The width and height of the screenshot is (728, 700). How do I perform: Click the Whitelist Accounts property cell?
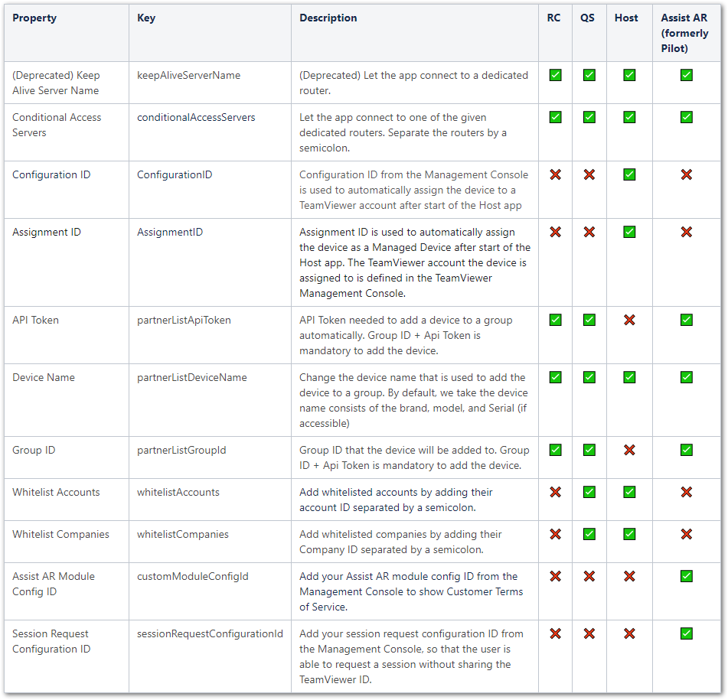(56, 492)
